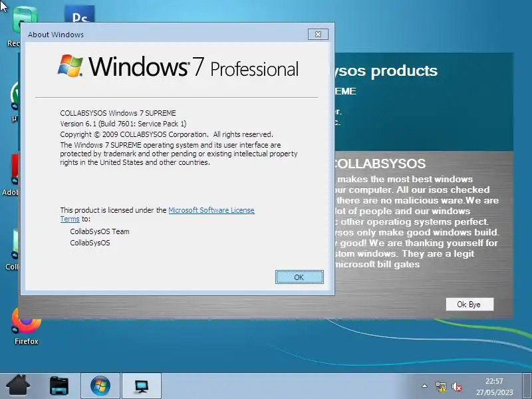
Task: Close the About Windows dialog
Action: tap(318, 35)
